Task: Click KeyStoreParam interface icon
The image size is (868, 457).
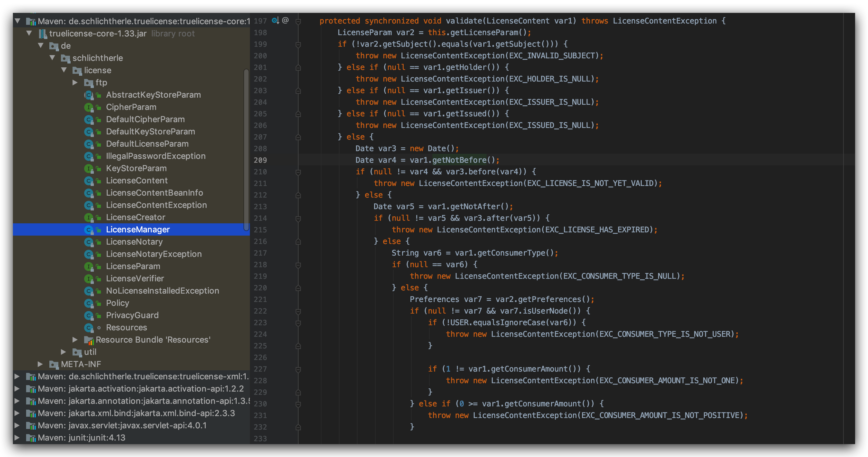Action: [x=89, y=168]
